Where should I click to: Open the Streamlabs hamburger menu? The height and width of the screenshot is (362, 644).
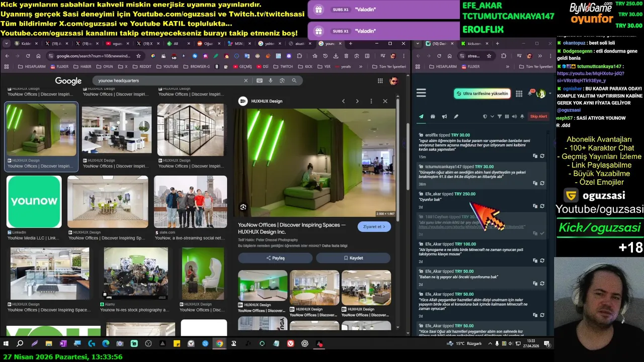pyautogui.click(x=421, y=93)
